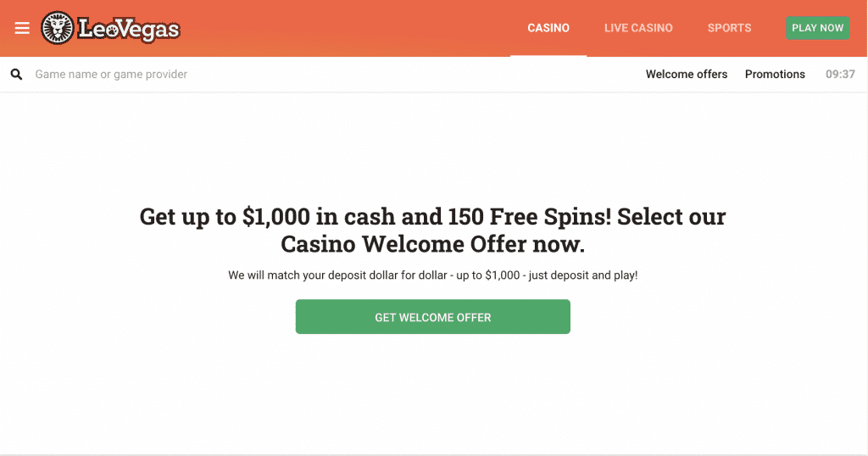Switch to the Casino tab
This screenshot has width=868, height=456.
(x=548, y=28)
